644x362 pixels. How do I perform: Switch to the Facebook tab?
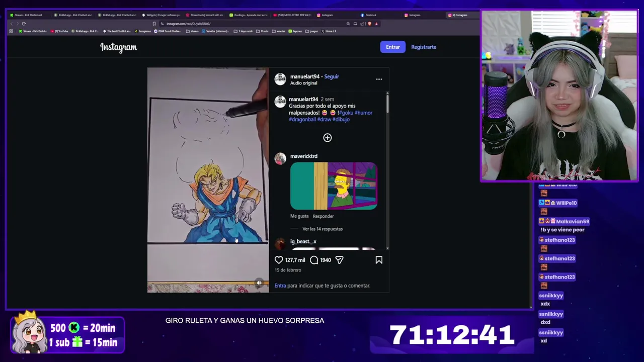tap(370, 15)
